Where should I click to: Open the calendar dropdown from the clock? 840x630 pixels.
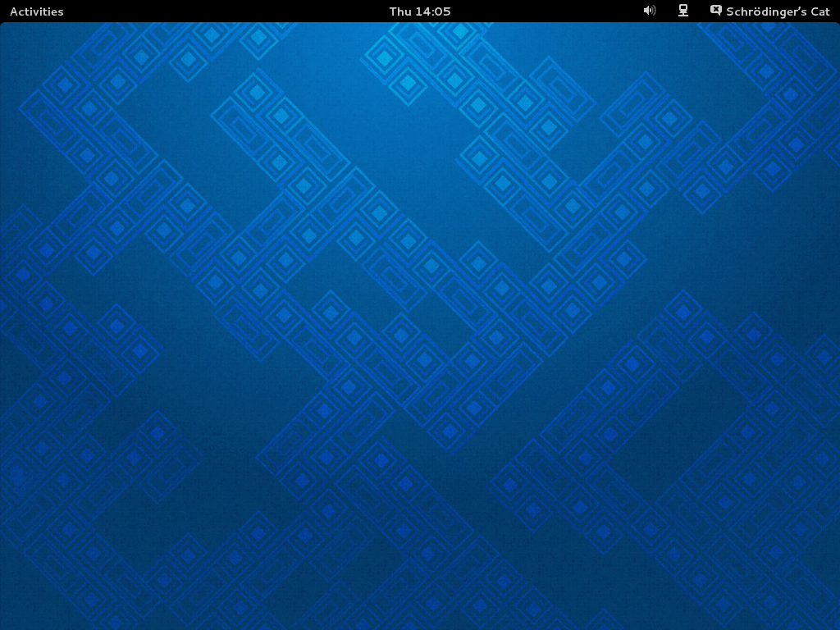coord(419,11)
